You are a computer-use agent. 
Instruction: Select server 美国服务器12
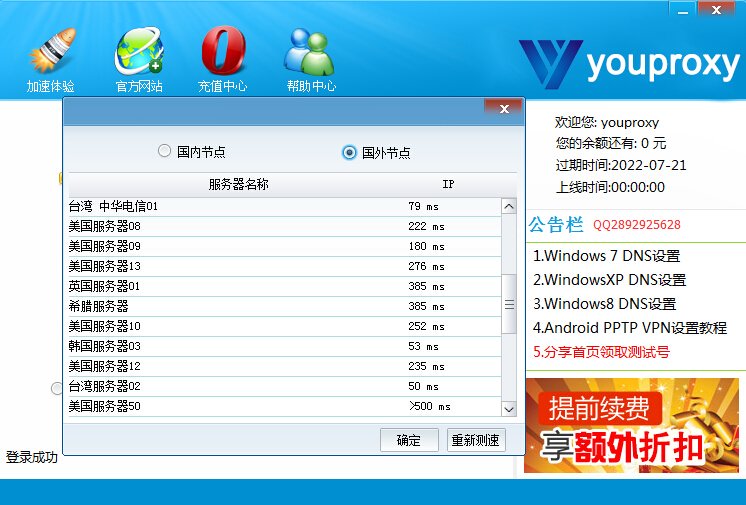click(285, 366)
